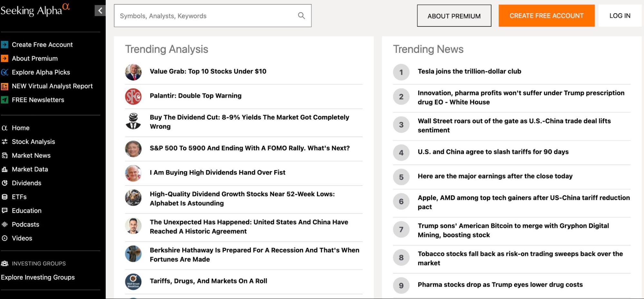This screenshot has width=644, height=299.
Task: Click the LOG IN button
Action: pos(620,15)
